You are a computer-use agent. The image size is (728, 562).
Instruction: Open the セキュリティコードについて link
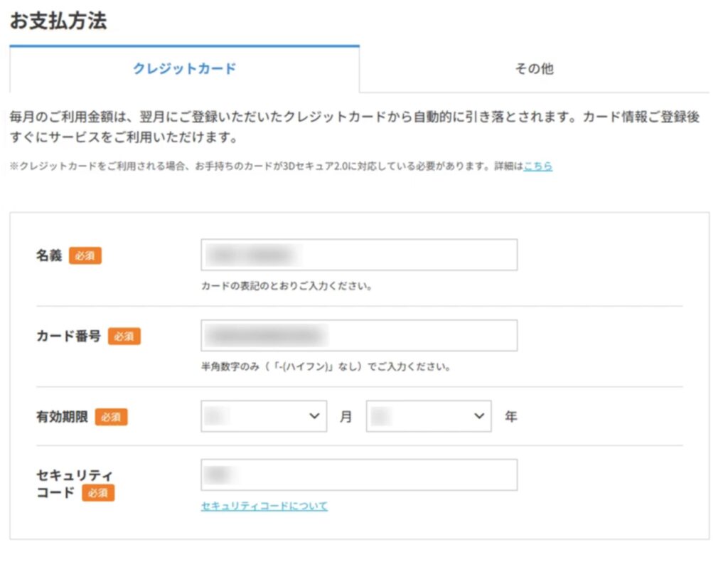(264, 506)
